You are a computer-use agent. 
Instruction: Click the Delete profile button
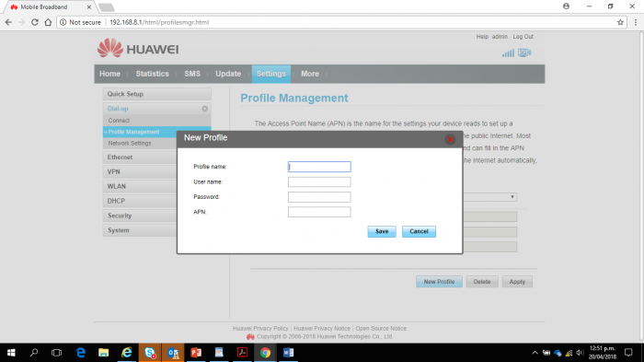pyautogui.click(x=482, y=282)
